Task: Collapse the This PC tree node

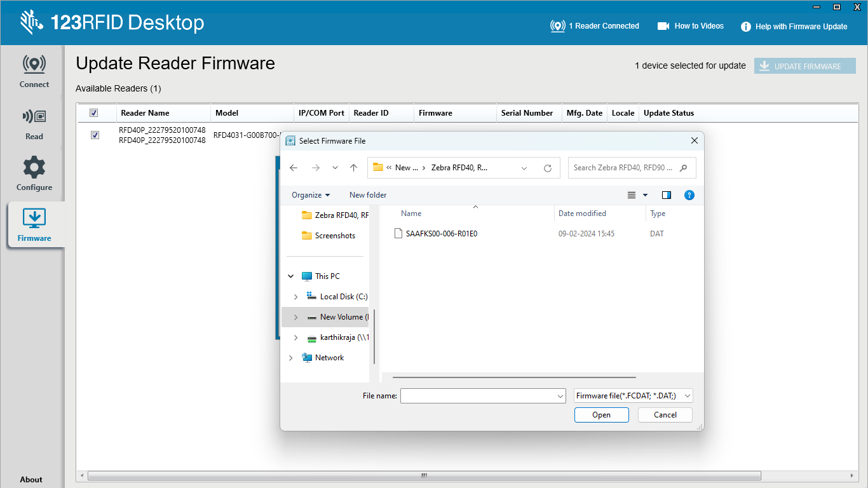Action: 291,276
